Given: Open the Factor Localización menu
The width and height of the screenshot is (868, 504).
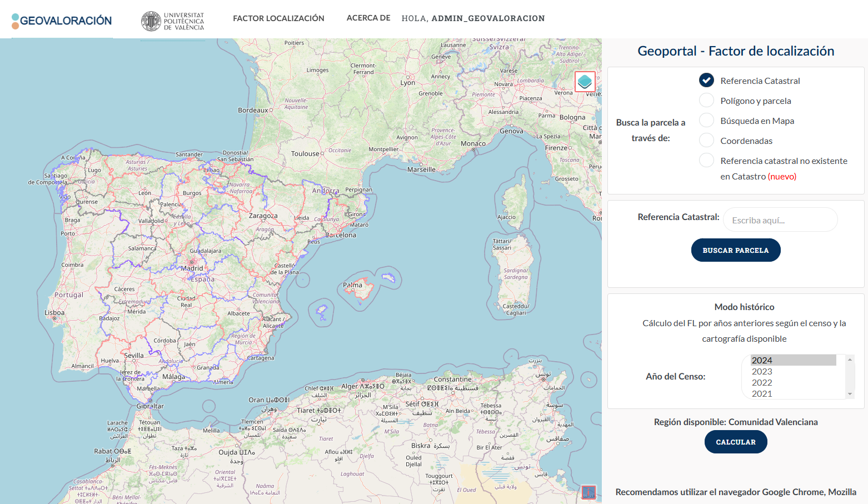Looking at the screenshot, I should coord(278,18).
